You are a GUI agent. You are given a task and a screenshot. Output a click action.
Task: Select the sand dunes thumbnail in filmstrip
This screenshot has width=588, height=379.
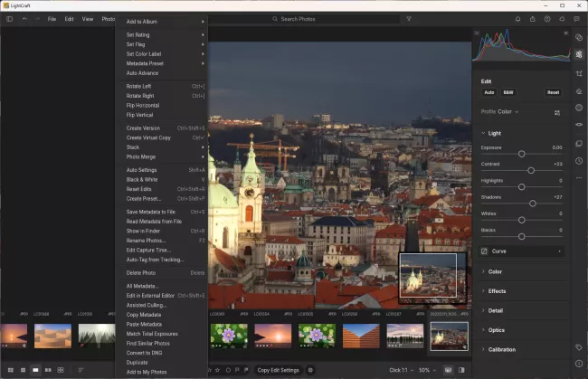pos(52,336)
